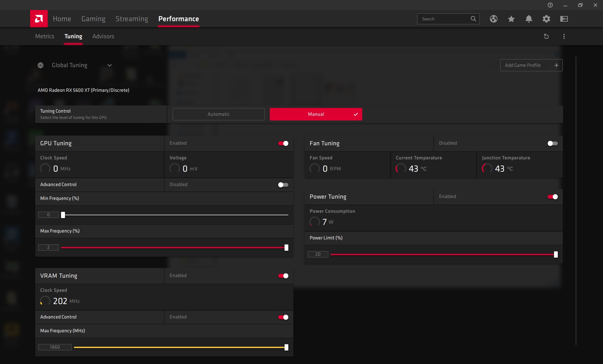Click the vertical scrollbar

(576, 201)
